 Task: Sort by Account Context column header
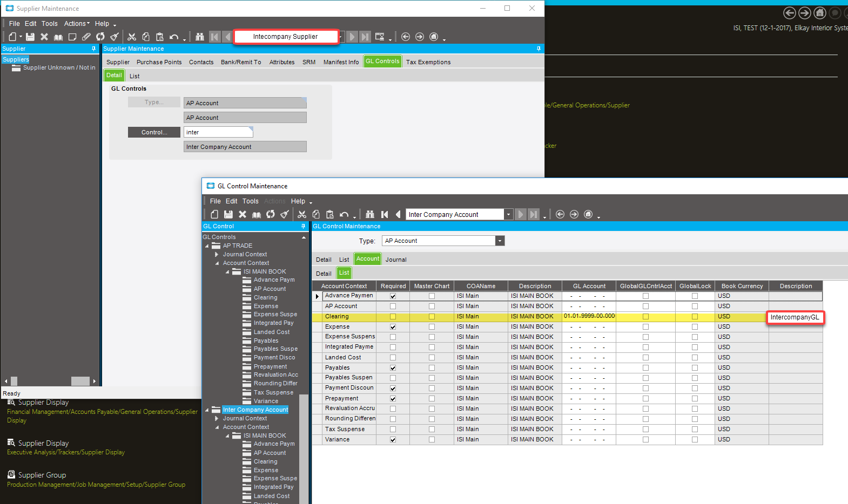tap(344, 286)
